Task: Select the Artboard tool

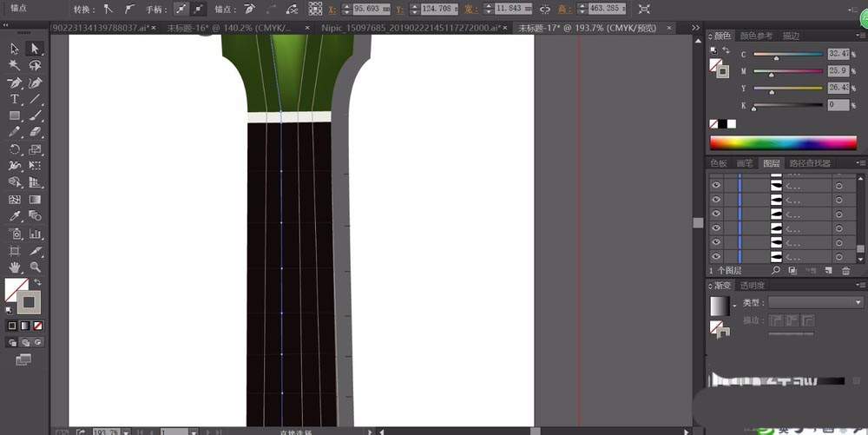Action: tap(15, 251)
